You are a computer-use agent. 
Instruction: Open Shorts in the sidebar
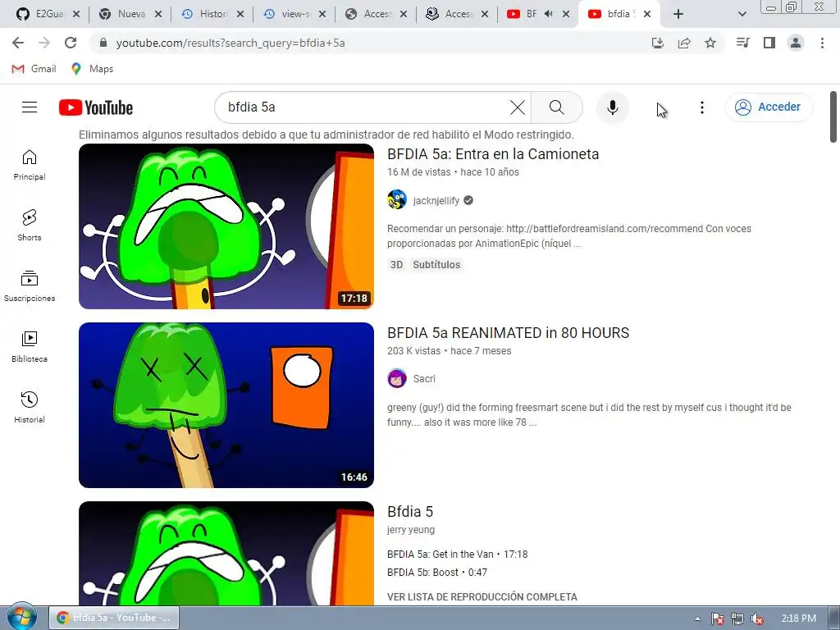[x=30, y=226]
